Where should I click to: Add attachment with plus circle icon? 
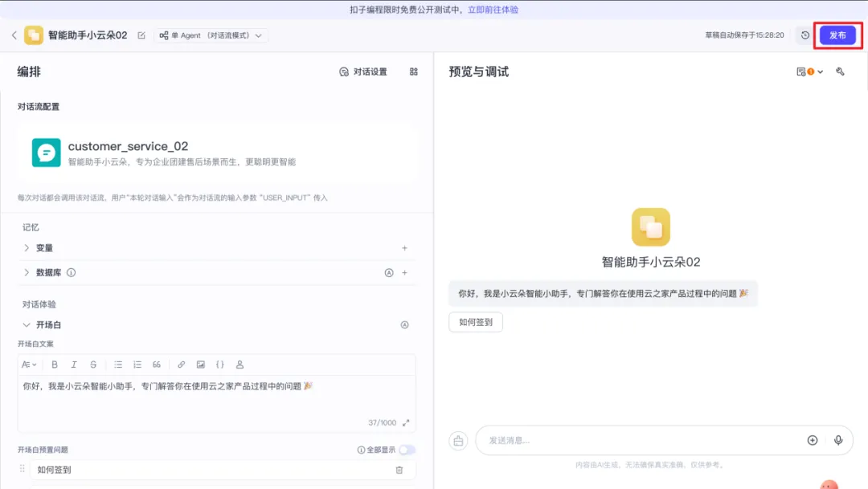pyautogui.click(x=812, y=440)
